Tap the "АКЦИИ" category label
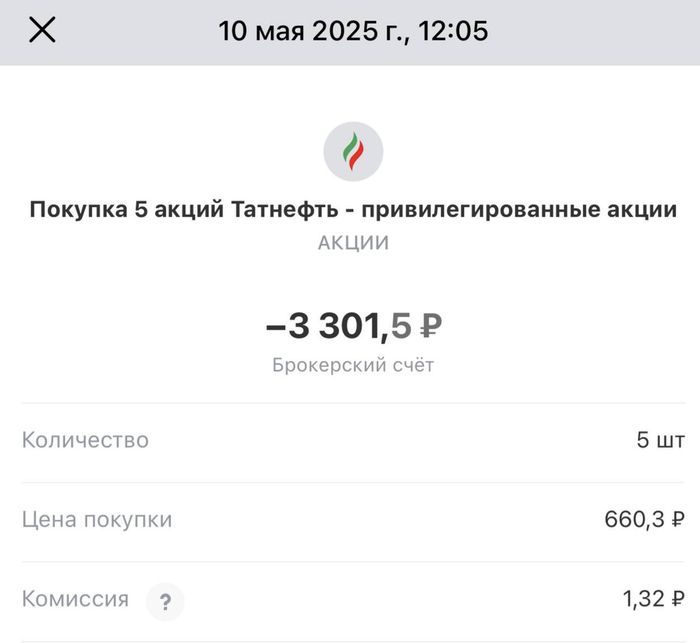The height and width of the screenshot is (643, 700). point(353,243)
